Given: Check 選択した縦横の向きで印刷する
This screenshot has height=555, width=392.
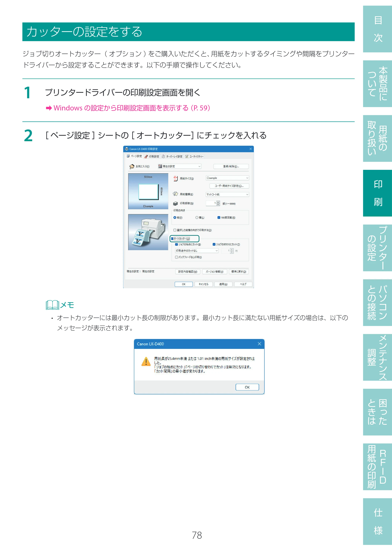Looking at the screenshot, I should click(175, 230).
